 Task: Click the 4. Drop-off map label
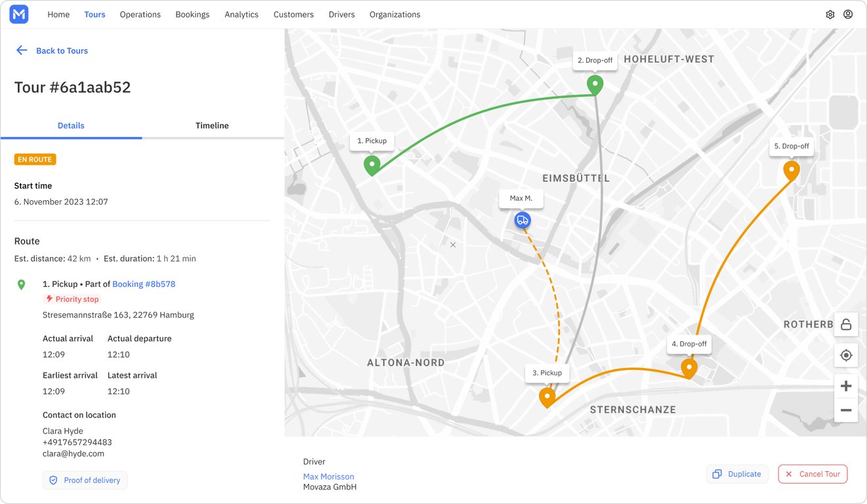click(x=688, y=344)
